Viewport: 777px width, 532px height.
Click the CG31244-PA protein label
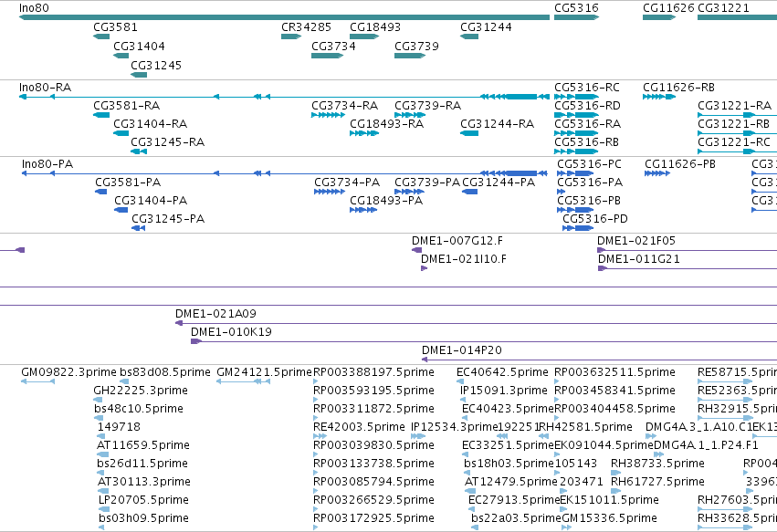pyautogui.click(x=499, y=183)
